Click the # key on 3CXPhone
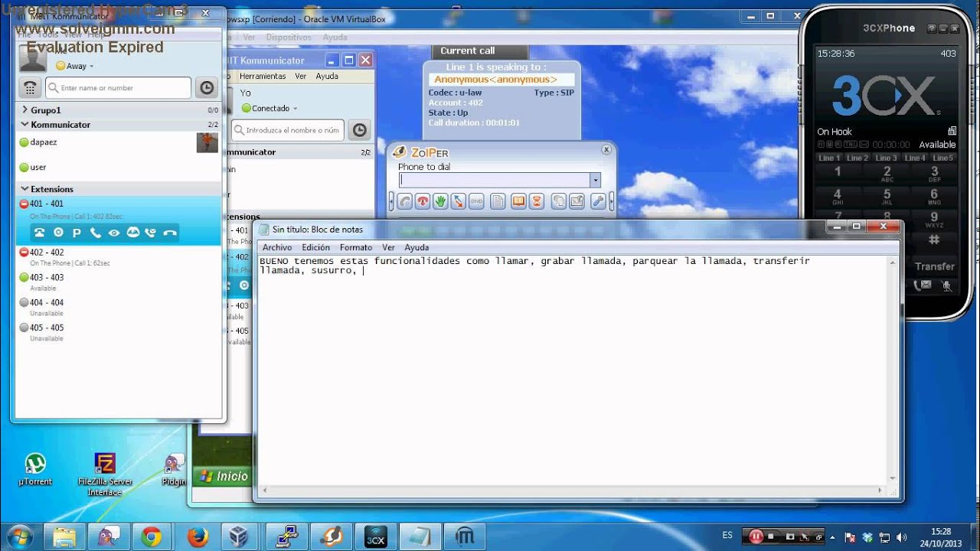The image size is (980, 551). (933, 240)
